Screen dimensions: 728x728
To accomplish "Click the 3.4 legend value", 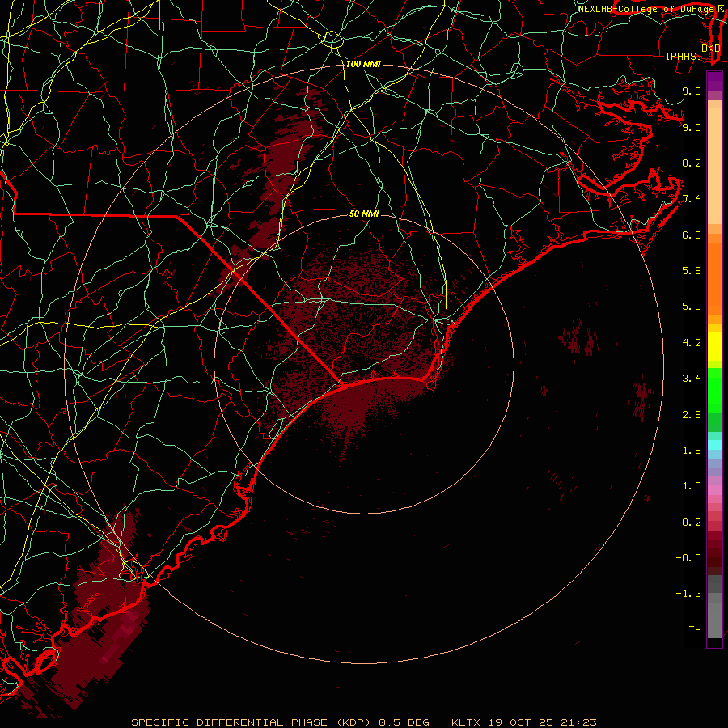I will [x=692, y=379].
